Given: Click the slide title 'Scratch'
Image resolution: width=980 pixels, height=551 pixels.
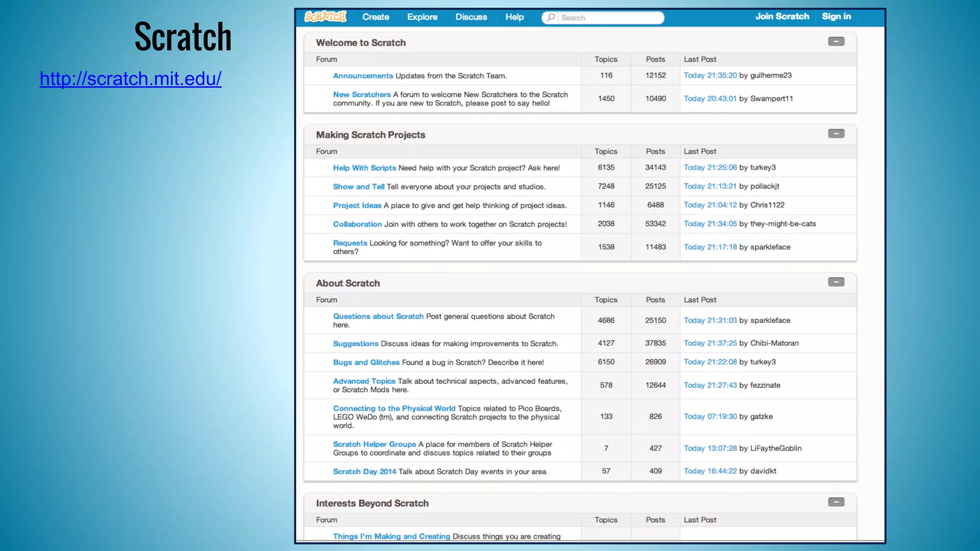Looking at the screenshot, I should pos(183,36).
